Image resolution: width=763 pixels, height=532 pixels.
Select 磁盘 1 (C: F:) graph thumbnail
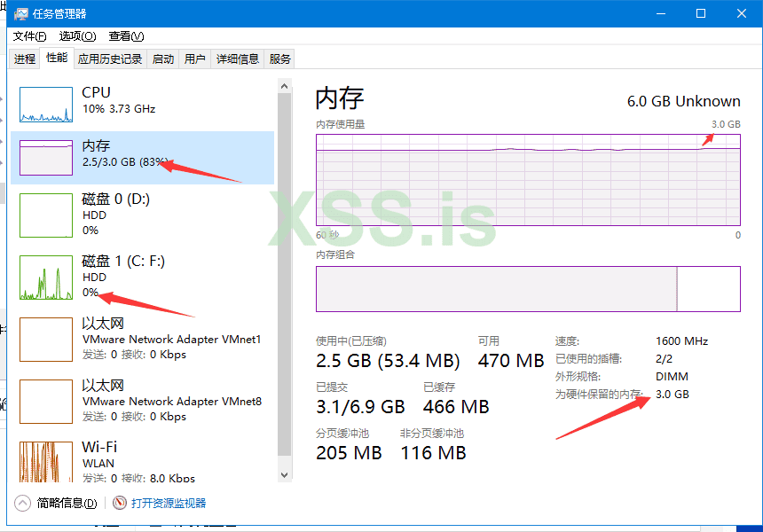click(x=45, y=278)
